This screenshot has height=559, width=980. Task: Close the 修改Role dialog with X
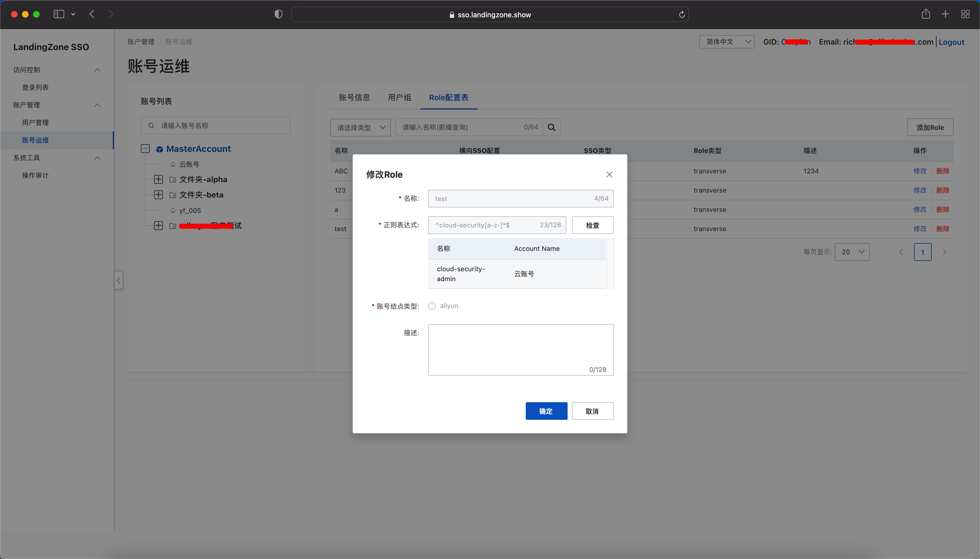coord(609,175)
